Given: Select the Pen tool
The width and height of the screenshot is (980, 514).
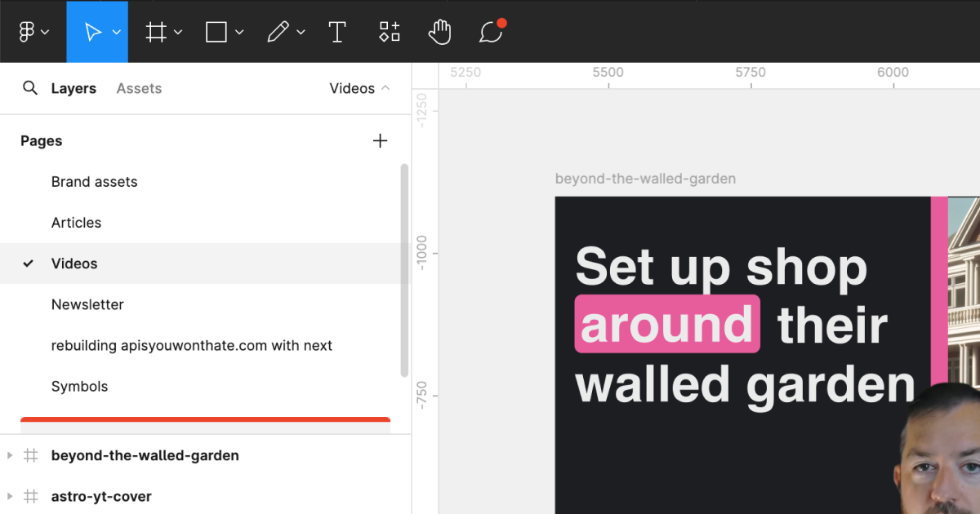Looking at the screenshot, I should [278, 31].
